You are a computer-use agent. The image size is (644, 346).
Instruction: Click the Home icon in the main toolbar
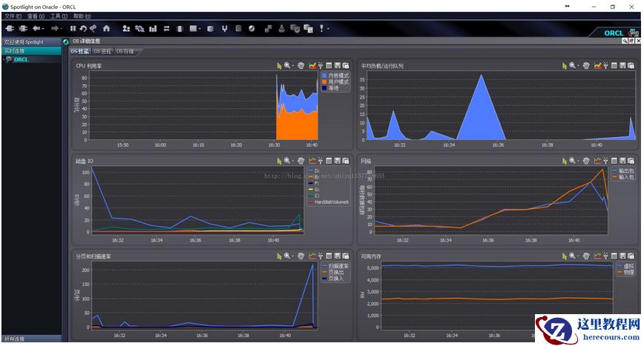107,28
